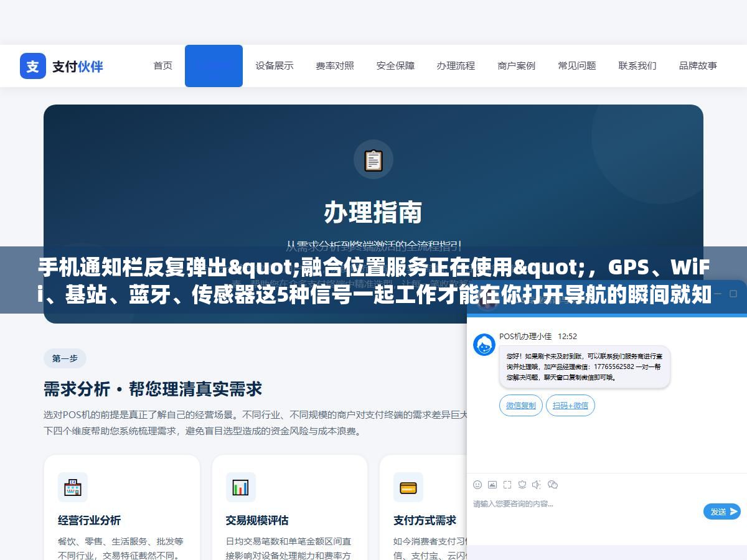Click the 交易规模评估 card title
The image size is (747, 560).
click(257, 520)
